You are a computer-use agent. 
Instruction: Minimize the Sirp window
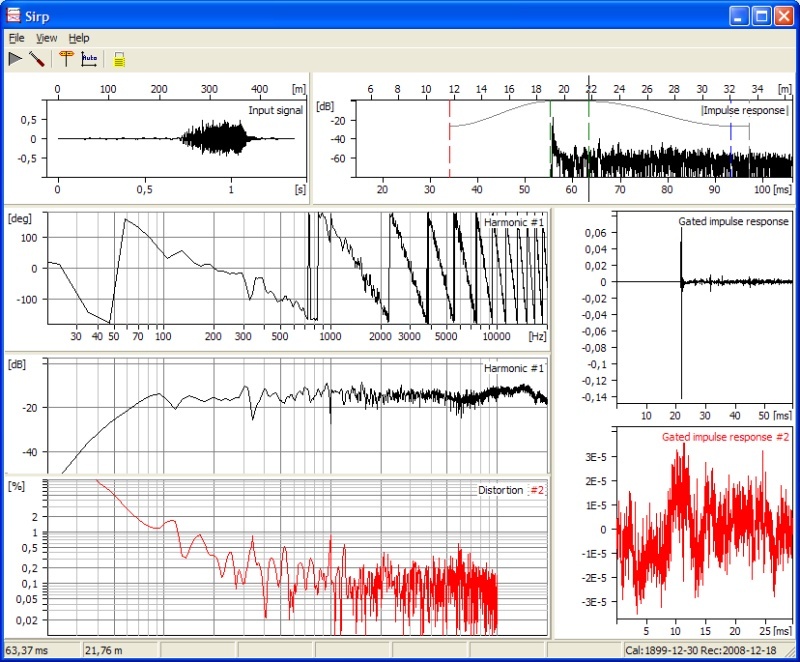[739, 16]
